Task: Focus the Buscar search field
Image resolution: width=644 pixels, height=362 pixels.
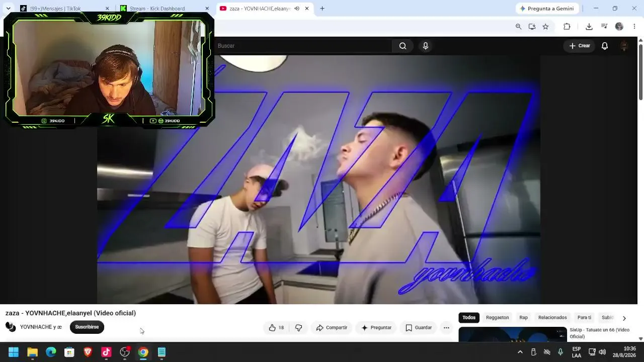Action: [x=303, y=46]
